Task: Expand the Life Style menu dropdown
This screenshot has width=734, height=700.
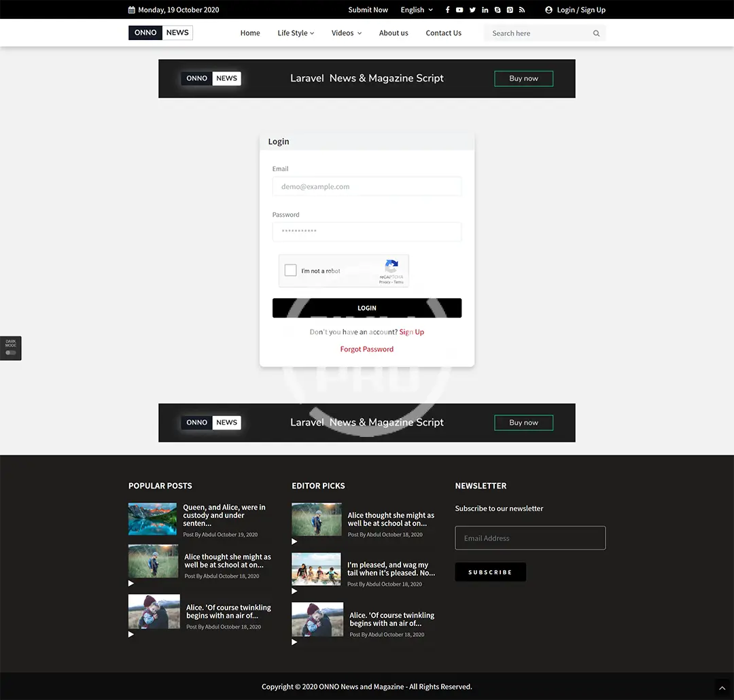Action: tap(296, 33)
